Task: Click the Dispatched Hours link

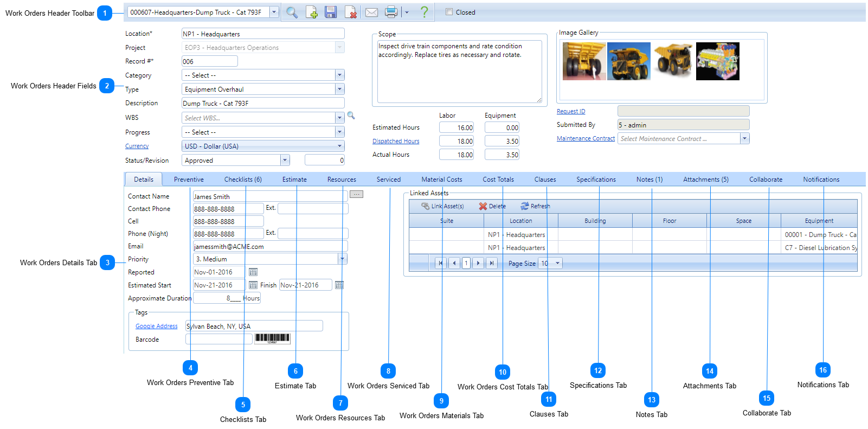Action: coord(396,141)
